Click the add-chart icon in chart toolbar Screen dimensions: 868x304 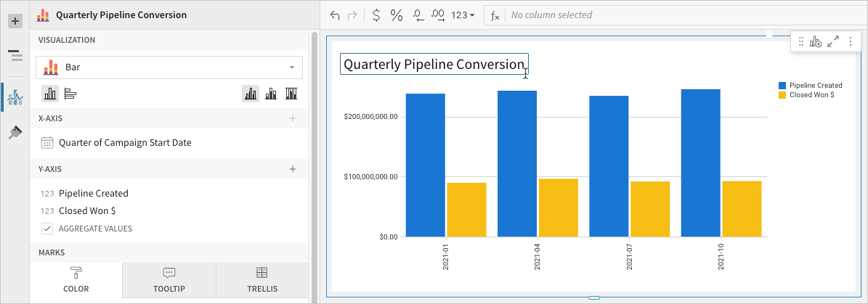(816, 42)
